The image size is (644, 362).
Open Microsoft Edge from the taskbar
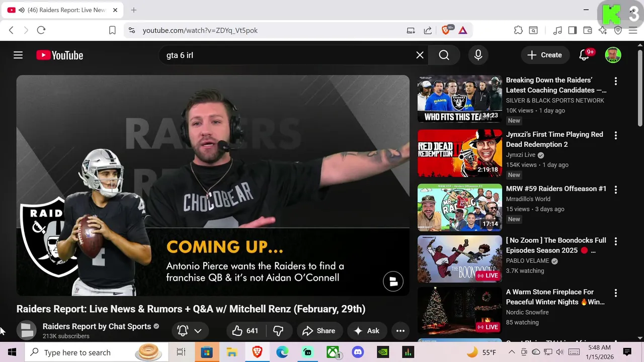(282, 352)
